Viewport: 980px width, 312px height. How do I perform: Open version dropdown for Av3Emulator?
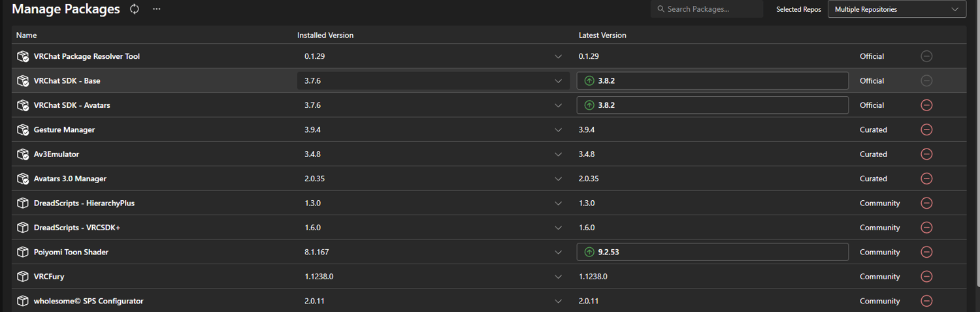click(x=559, y=154)
